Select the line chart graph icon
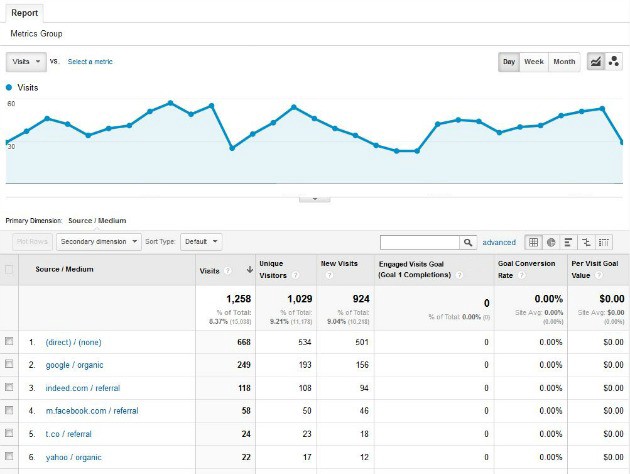 [597, 62]
